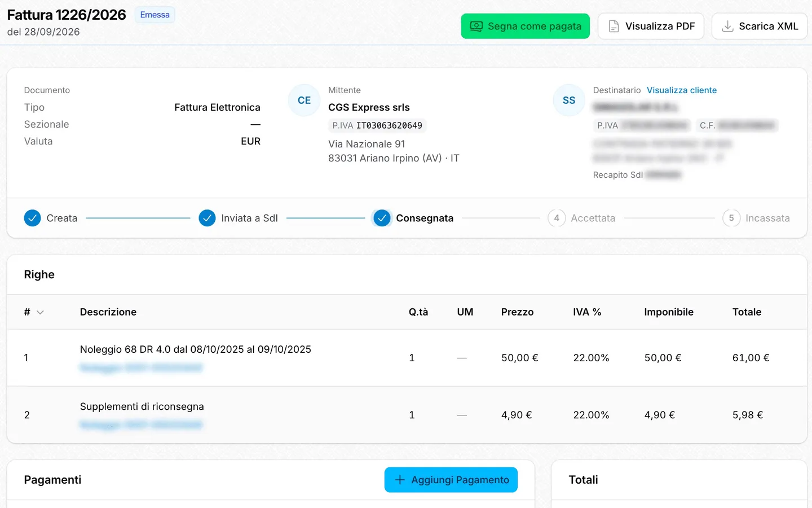Click the download icon in Scarica XML
The image size is (812, 508).
728,26
